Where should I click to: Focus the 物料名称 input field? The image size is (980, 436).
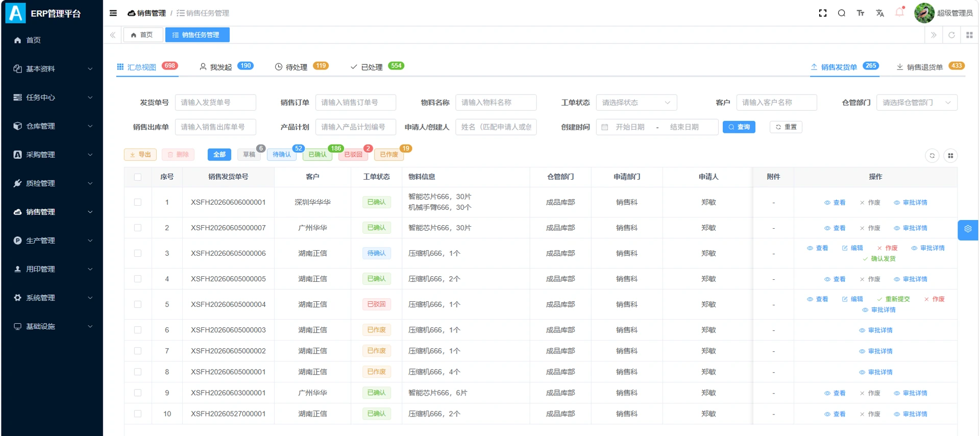click(496, 103)
